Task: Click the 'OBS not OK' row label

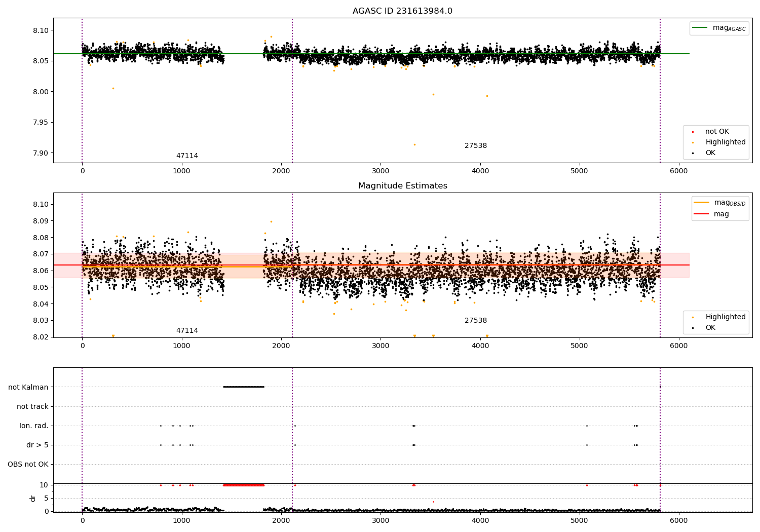Action: [x=28, y=464]
